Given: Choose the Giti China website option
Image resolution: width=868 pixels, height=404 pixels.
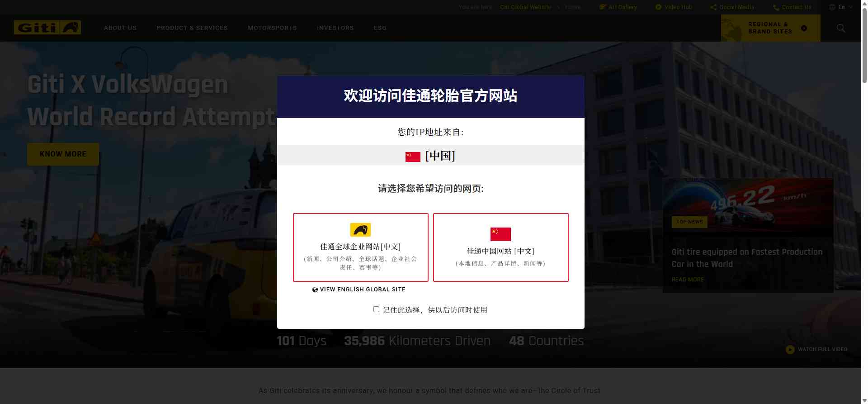Looking at the screenshot, I should click(500, 247).
